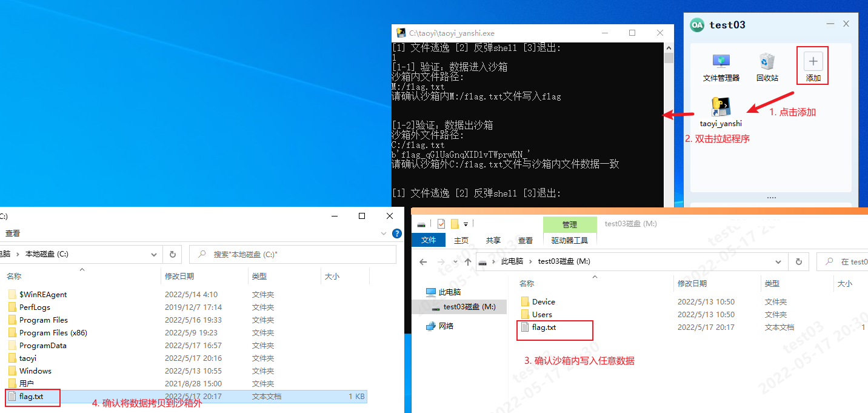Open the 驱动器工具 ribbon tab
The image size is (868, 413).
pyautogui.click(x=570, y=240)
